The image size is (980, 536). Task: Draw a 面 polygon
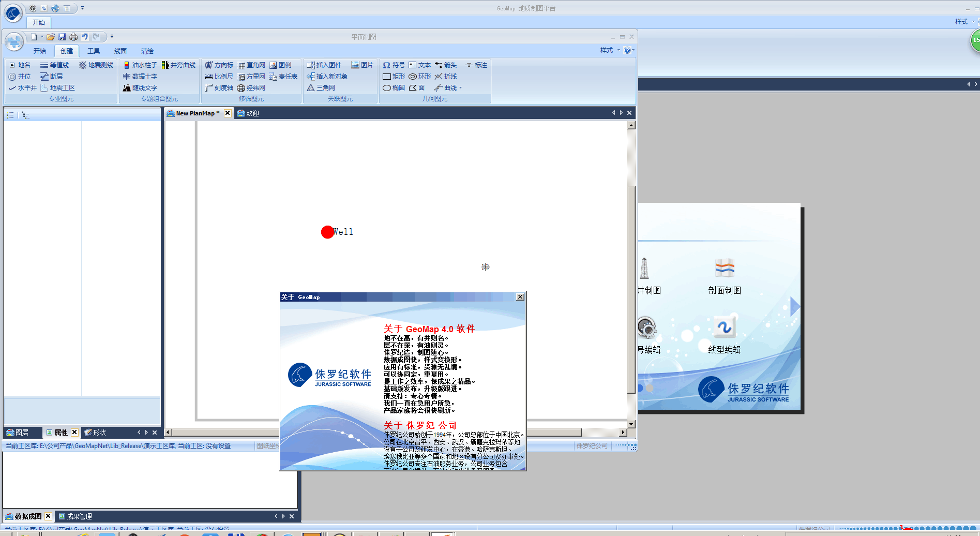click(417, 88)
